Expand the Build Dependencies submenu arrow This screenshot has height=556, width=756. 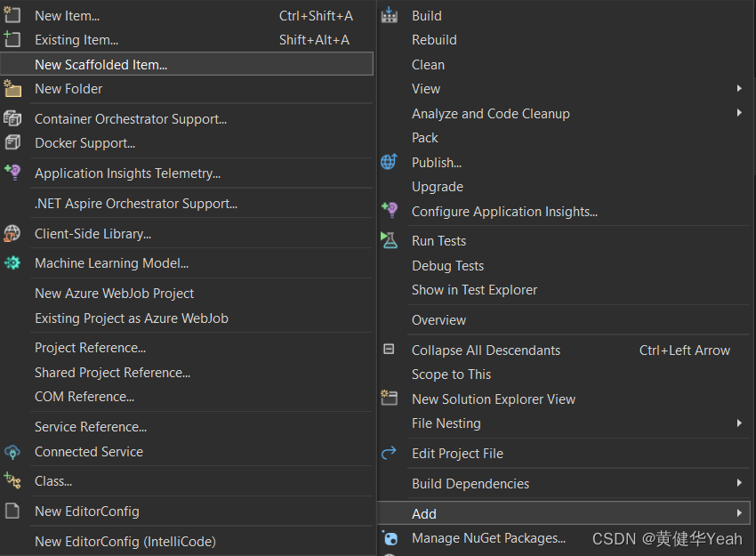(739, 483)
